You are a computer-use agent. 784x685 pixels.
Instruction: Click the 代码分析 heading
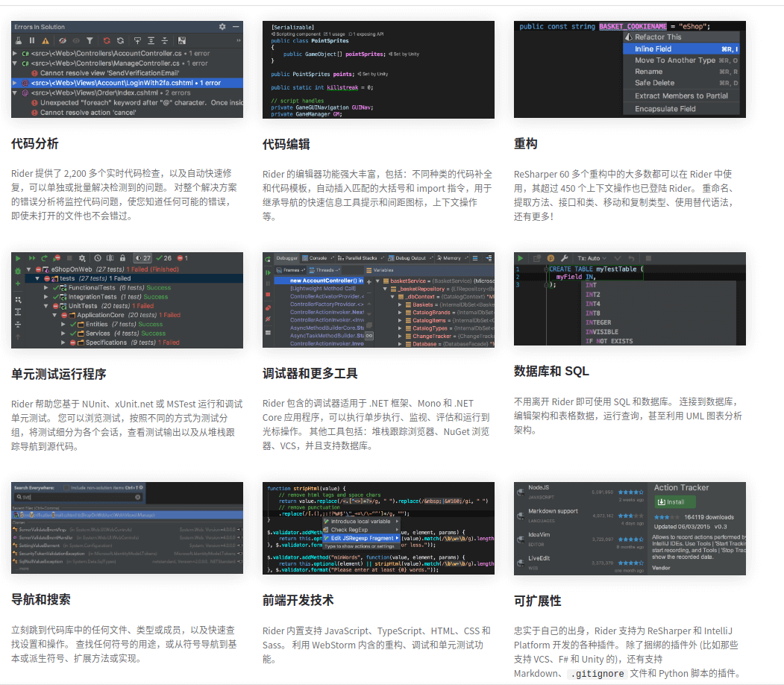coord(35,144)
